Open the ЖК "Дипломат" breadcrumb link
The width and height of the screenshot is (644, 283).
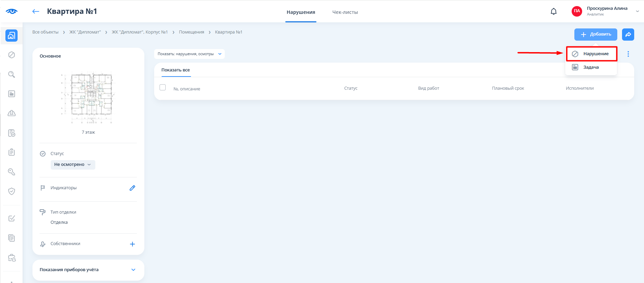pyautogui.click(x=85, y=32)
